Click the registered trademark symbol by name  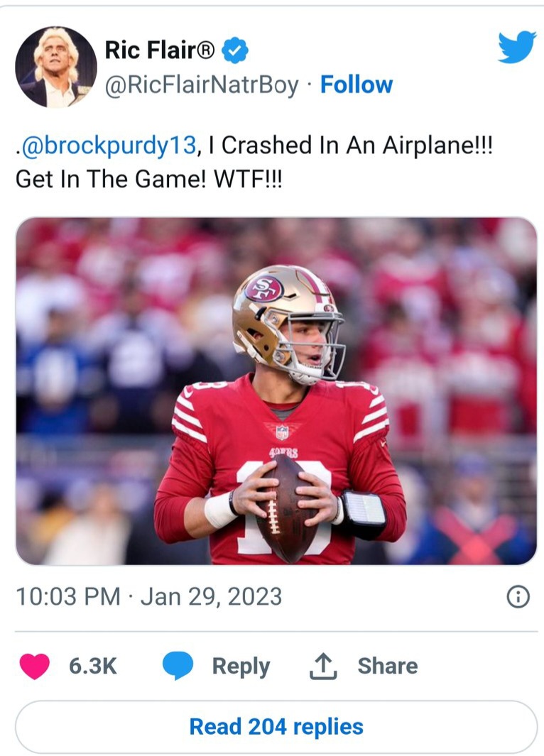tap(207, 49)
